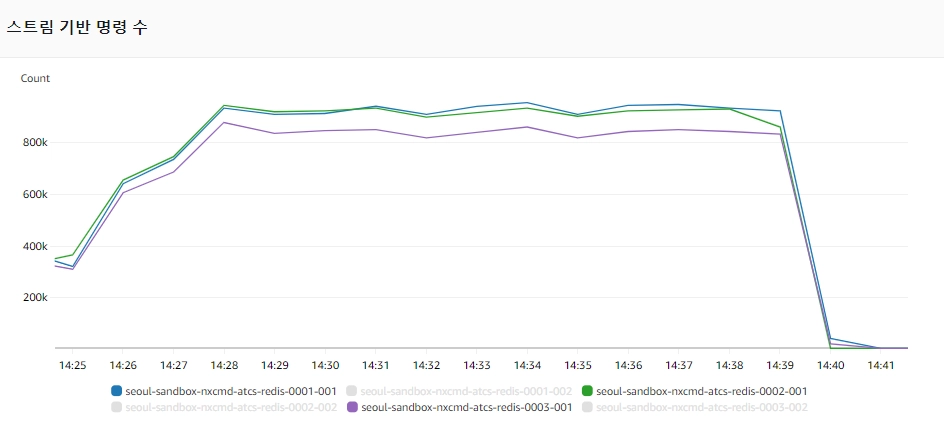
Task: Toggle purple swatch for redis-0003-001 series
Action: [352, 407]
